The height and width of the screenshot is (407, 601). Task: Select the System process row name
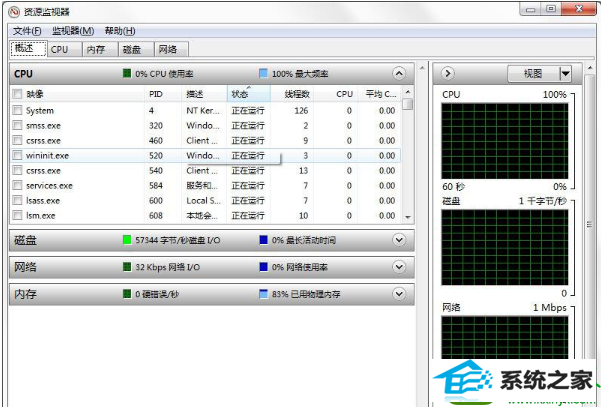pyautogui.click(x=40, y=111)
